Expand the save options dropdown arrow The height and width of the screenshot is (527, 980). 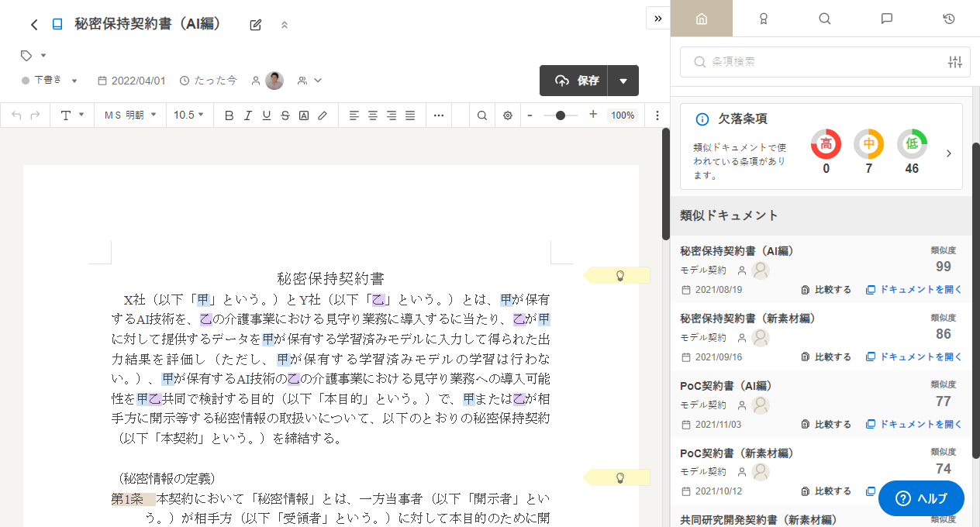click(623, 81)
